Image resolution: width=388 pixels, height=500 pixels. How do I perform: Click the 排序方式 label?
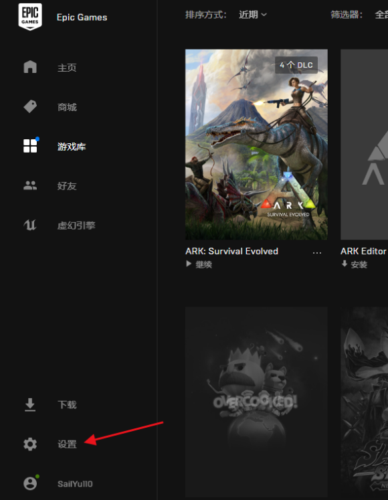(x=206, y=15)
